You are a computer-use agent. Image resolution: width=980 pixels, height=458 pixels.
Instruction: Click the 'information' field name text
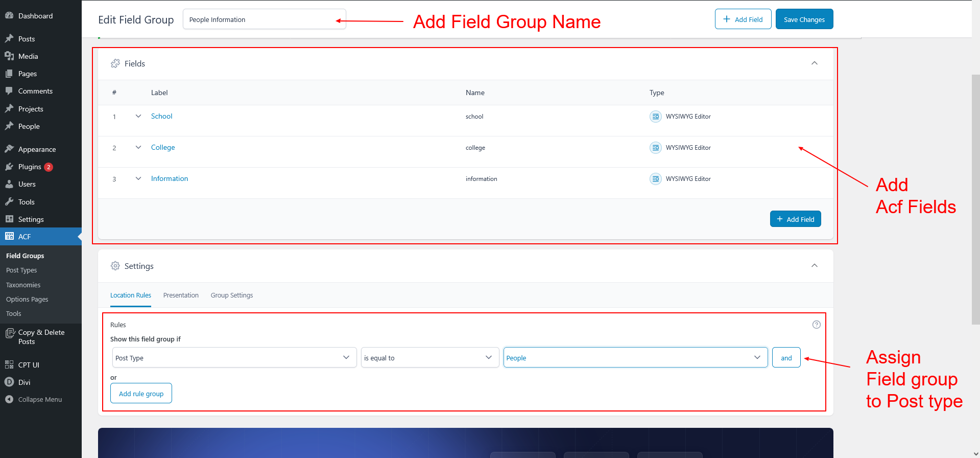coord(482,179)
